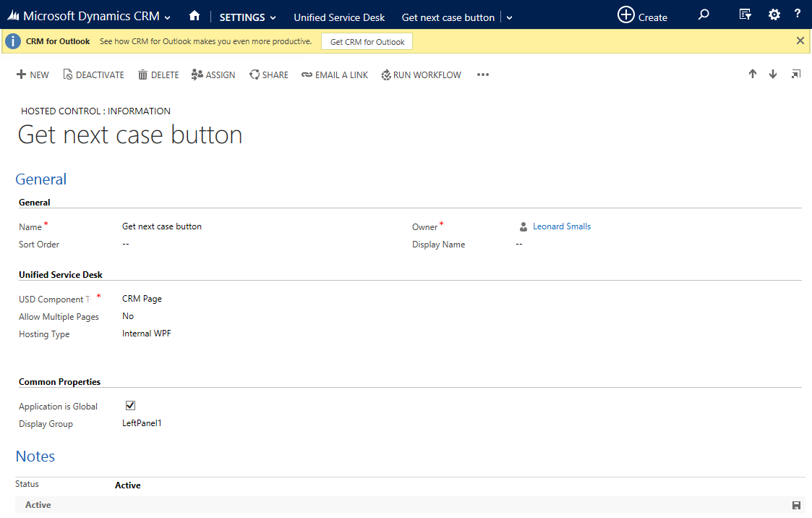The width and height of the screenshot is (812, 518).
Task: Click the Microsoft Dynamics CRM logo icon
Action: point(14,16)
